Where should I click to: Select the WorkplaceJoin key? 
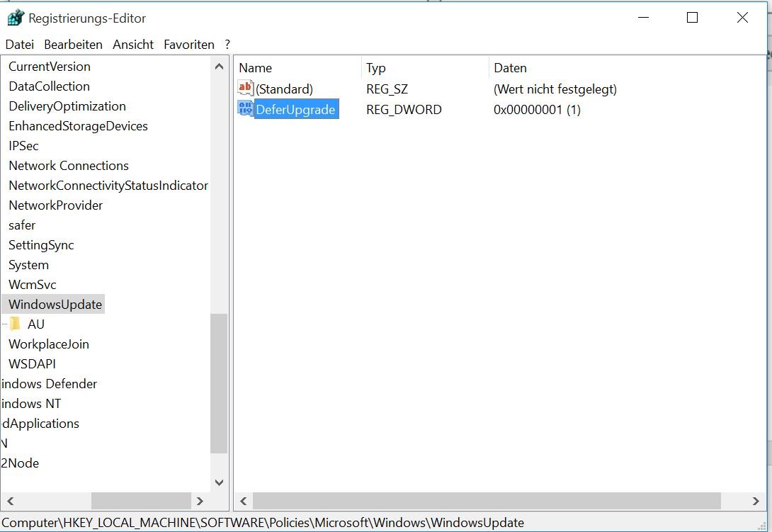click(48, 344)
